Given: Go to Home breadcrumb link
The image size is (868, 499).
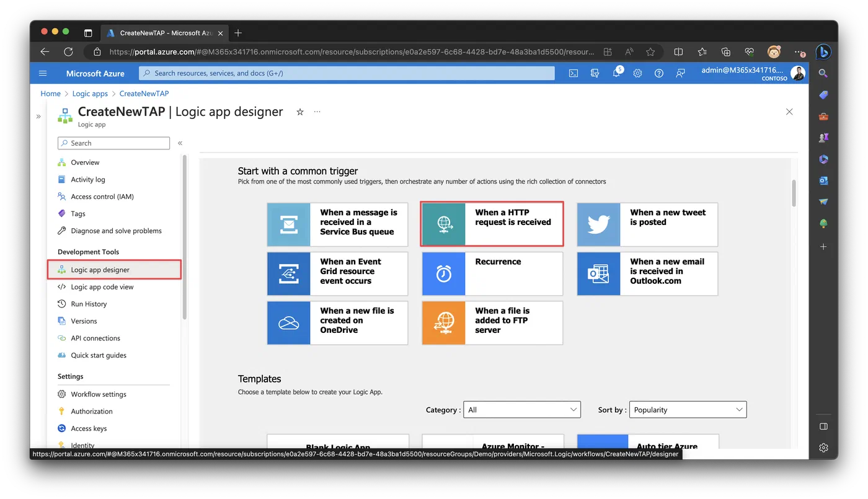Looking at the screenshot, I should (51, 94).
